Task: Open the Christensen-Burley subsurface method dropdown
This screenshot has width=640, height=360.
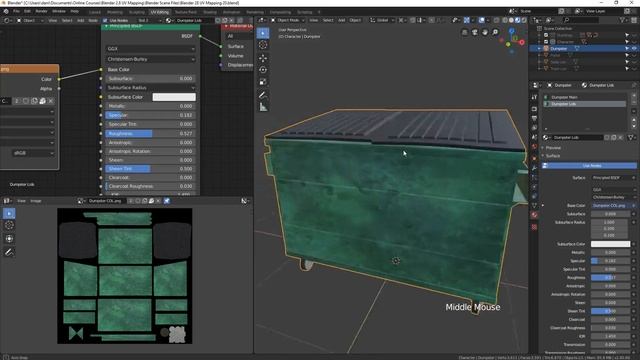Action: pos(151,59)
